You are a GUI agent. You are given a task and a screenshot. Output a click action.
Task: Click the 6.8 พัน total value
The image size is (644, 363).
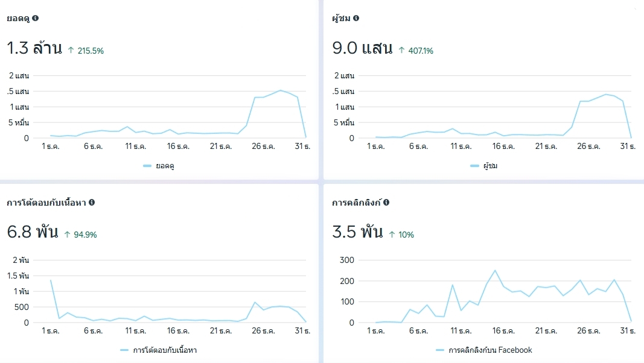33,232
